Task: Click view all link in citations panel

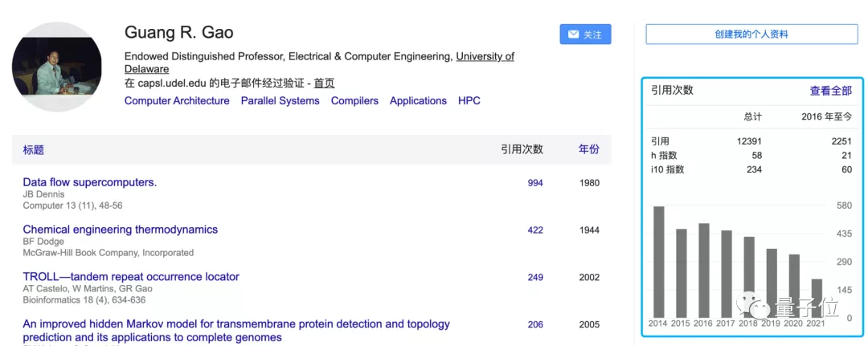Action: [x=830, y=91]
